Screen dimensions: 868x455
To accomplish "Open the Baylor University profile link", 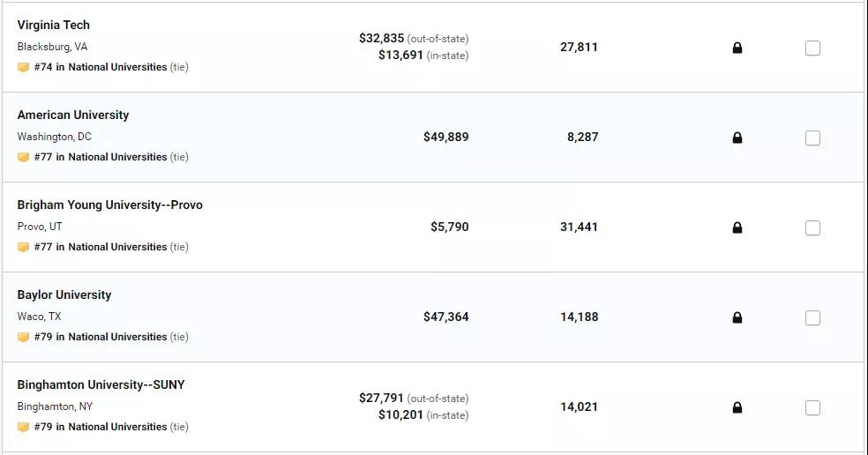I will [64, 295].
